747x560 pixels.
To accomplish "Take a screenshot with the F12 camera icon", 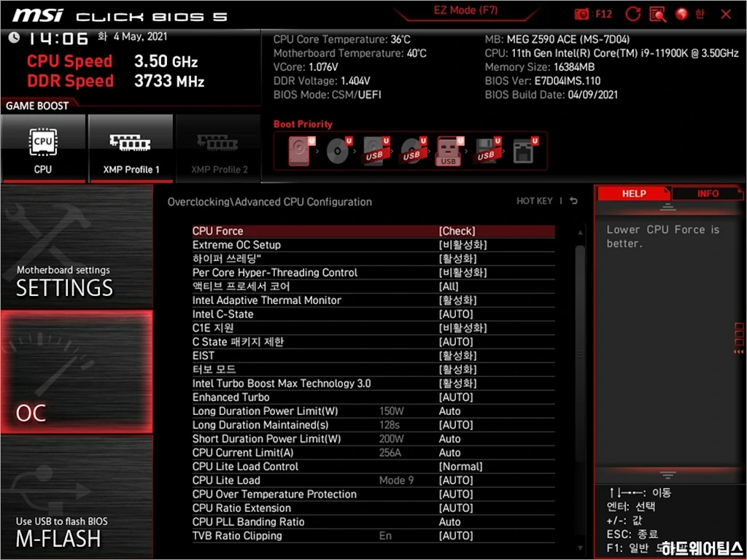I will pyautogui.click(x=581, y=15).
